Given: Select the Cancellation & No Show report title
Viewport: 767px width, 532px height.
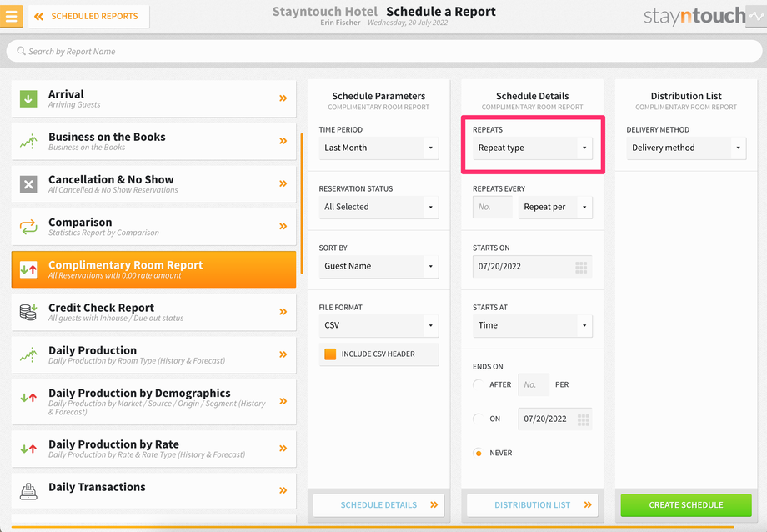Looking at the screenshot, I should click(x=111, y=179).
